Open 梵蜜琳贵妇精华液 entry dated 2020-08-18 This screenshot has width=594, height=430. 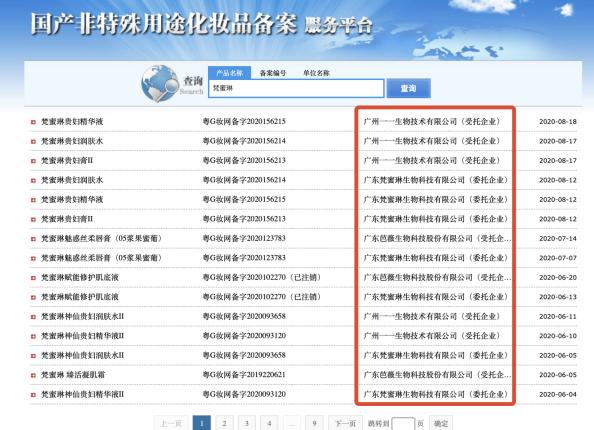[x=72, y=122]
